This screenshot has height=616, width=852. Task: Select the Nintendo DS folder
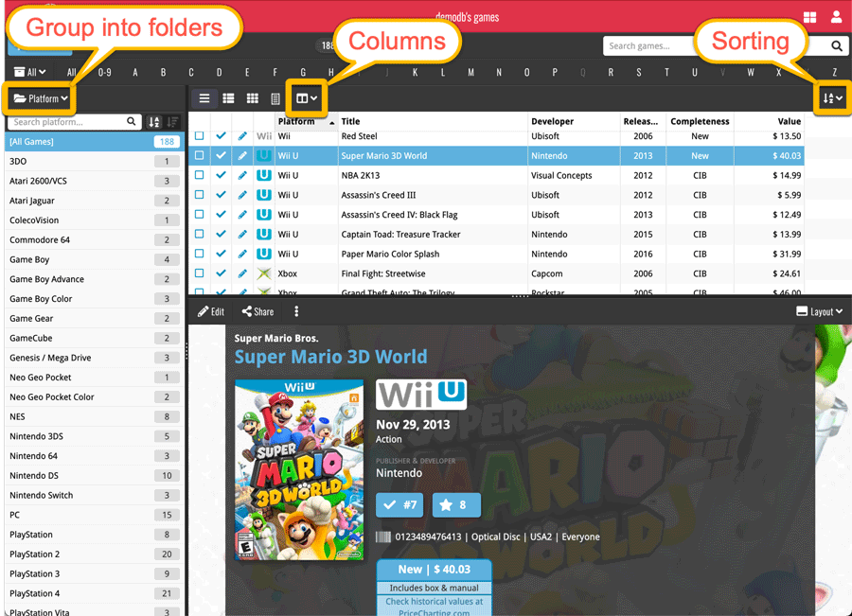click(x=95, y=475)
